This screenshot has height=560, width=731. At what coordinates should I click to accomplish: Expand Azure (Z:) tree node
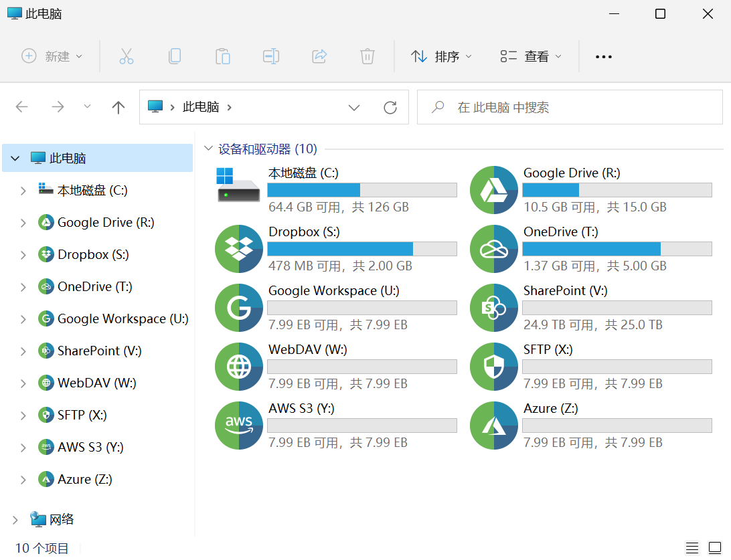(23, 480)
